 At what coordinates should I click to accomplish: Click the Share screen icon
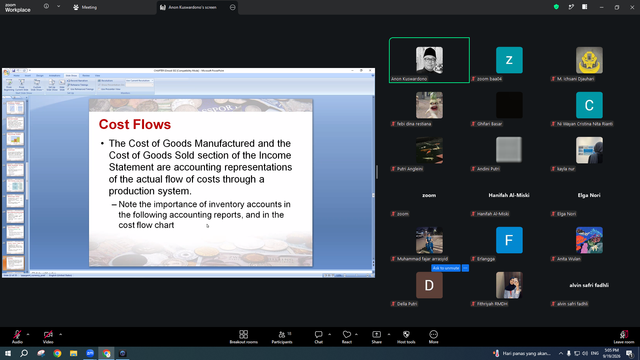pyautogui.click(x=376, y=335)
